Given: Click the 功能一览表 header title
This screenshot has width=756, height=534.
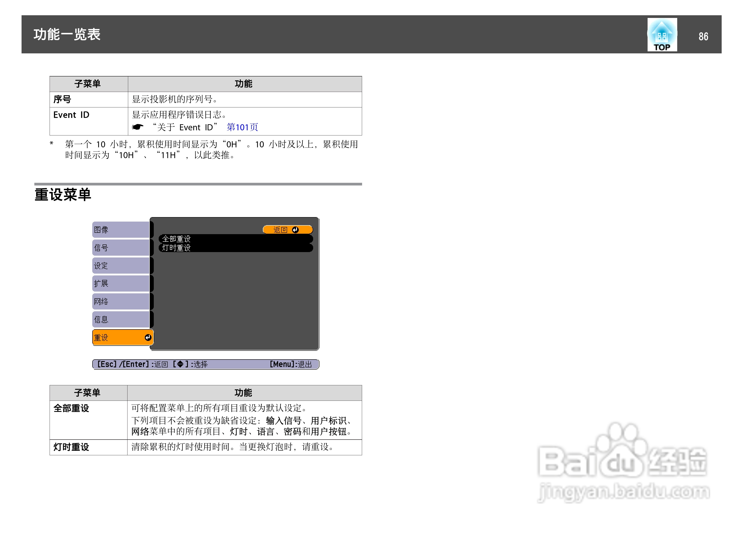Looking at the screenshot, I should coord(67,35).
